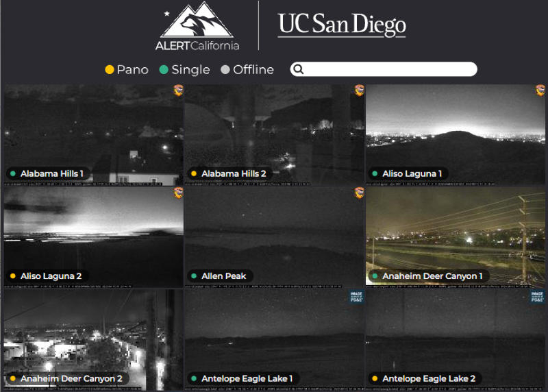
Task: Click the CAL FIRE badge on Aliso Laguna 2
Action: pyautogui.click(x=179, y=193)
